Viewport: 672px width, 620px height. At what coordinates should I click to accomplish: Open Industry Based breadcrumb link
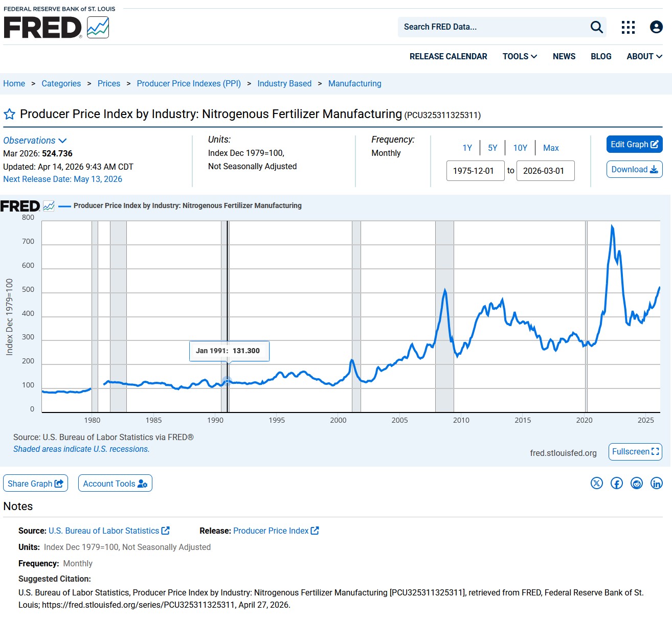(x=284, y=83)
